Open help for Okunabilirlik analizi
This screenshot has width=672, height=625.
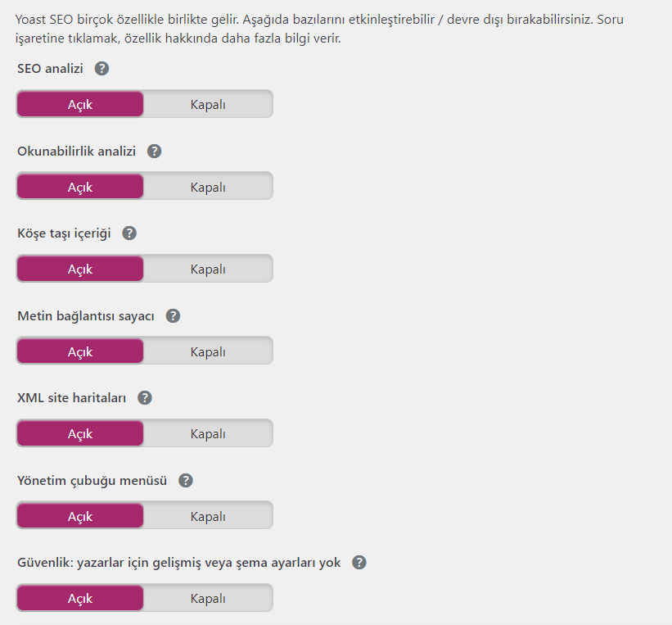pyautogui.click(x=154, y=151)
